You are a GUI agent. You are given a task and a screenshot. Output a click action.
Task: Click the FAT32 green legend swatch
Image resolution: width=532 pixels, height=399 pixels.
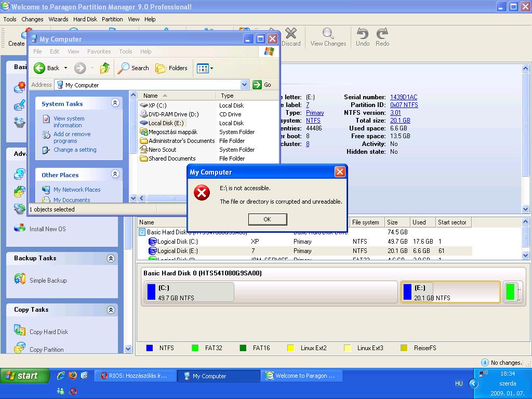click(x=195, y=348)
